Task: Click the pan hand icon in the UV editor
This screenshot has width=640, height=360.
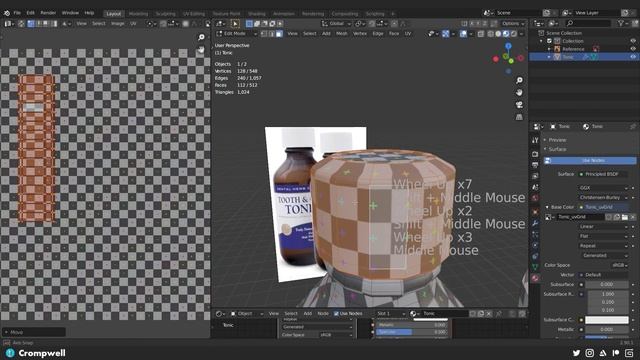Action: (x=201, y=49)
